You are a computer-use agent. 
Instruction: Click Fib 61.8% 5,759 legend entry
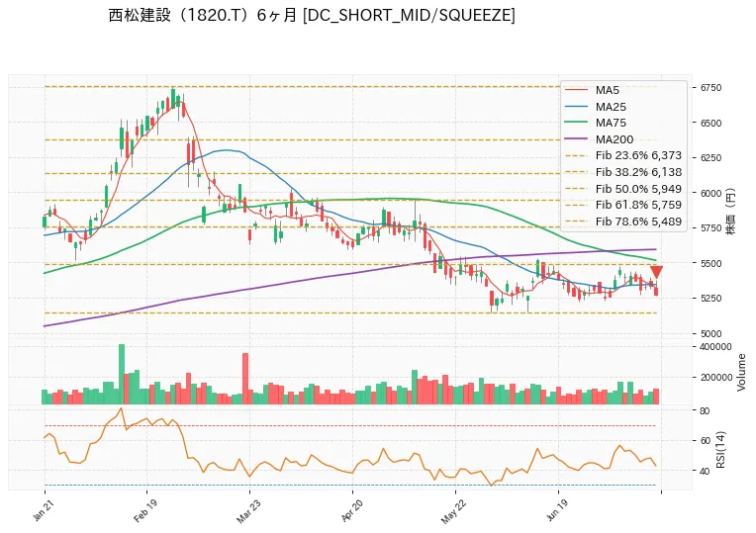623,205
